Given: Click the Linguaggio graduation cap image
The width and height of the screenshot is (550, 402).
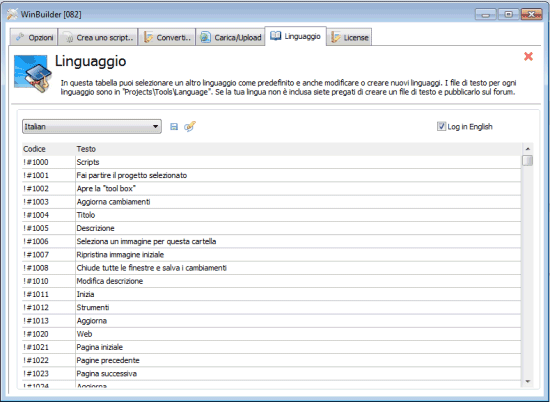Looking at the screenshot, I should pos(33,73).
